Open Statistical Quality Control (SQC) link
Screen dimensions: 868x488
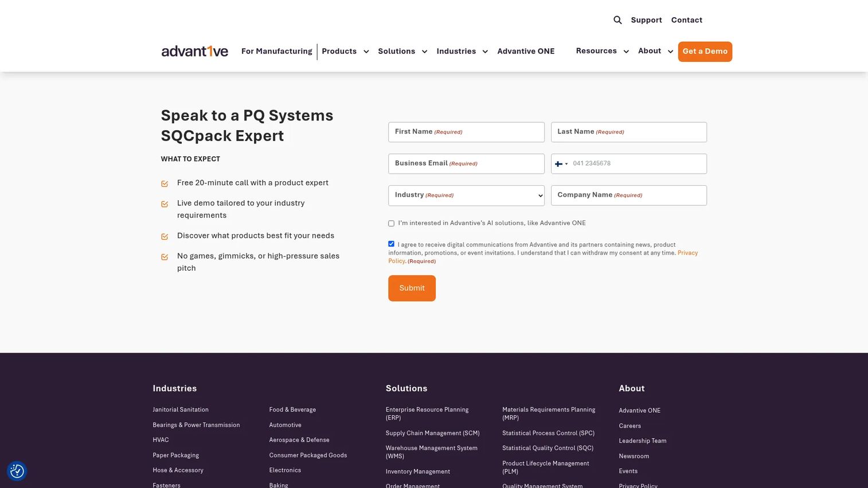548,448
